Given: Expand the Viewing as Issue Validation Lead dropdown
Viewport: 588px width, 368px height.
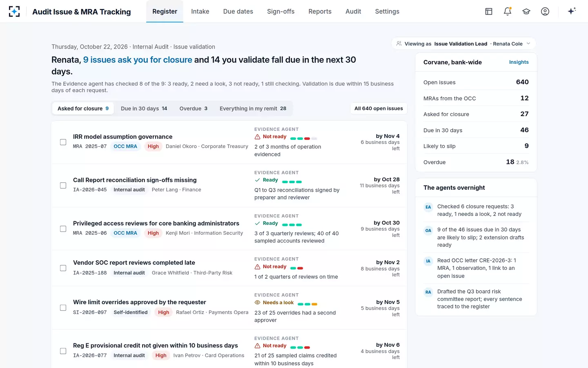Looking at the screenshot, I should click(463, 44).
